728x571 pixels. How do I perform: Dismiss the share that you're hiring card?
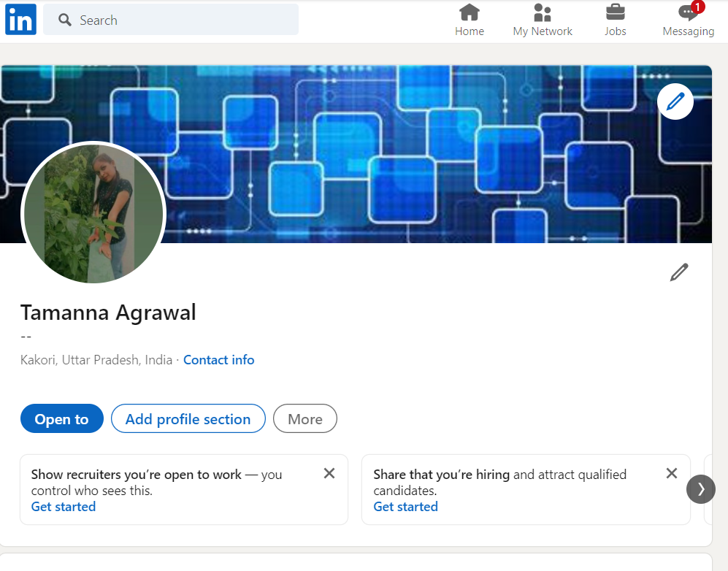point(672,474)
